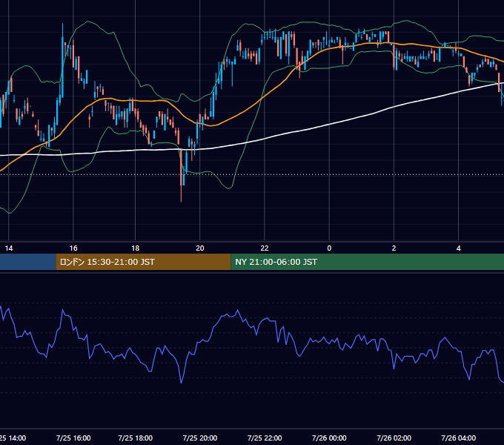Click the 0 hour label on price chart axis
This screenshot has height=445, width=504.
click(x=329, y=248)
